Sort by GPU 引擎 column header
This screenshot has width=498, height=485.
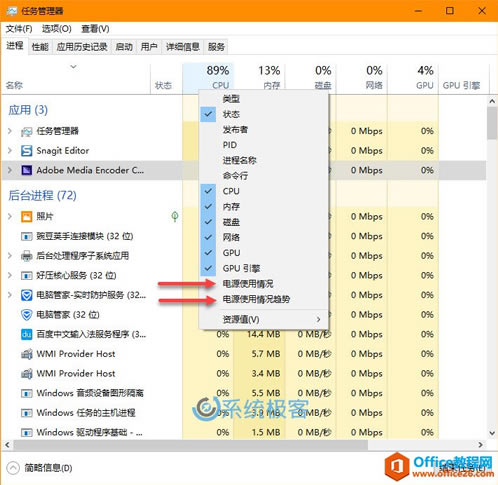[464, 78]
